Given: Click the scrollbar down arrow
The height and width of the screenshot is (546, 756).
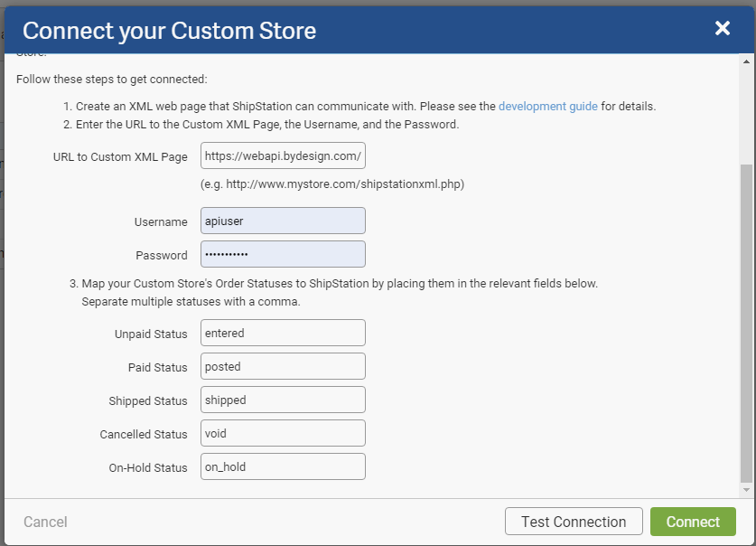Looking at the screenshot, I should (x=747, y=489).
